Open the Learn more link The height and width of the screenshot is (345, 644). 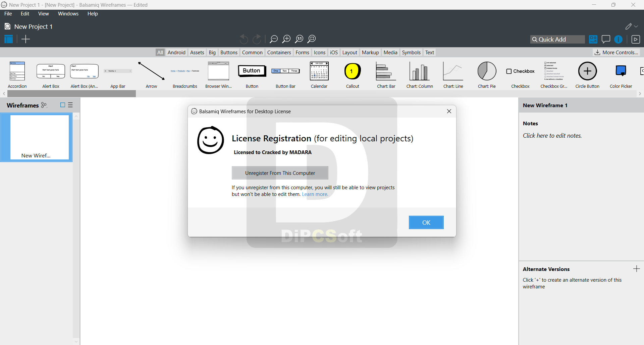(315, 194)
